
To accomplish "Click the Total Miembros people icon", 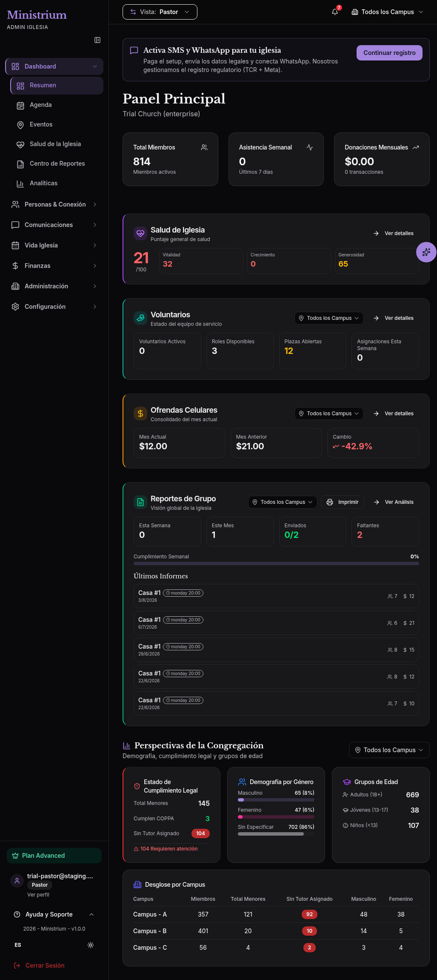I will 204,147.
